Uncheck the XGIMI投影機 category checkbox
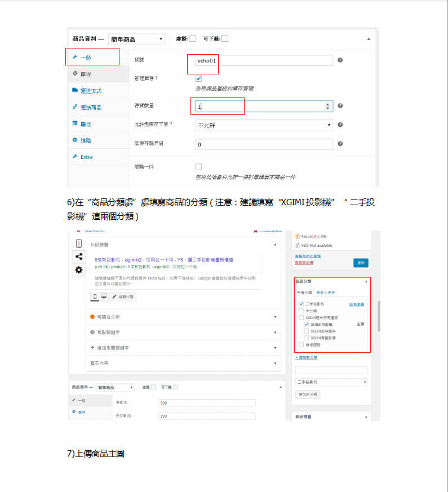The image size is (448, 492). (x=306, y=325)
